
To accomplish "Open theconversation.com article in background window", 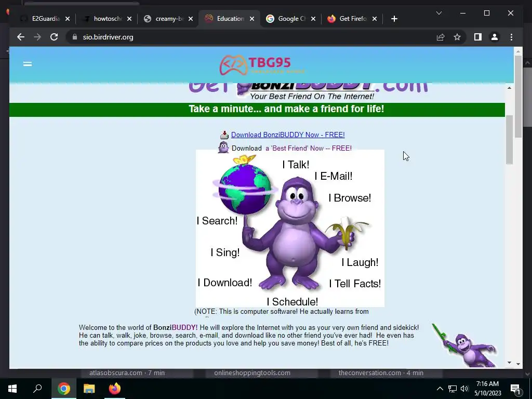I will point(381,373).
